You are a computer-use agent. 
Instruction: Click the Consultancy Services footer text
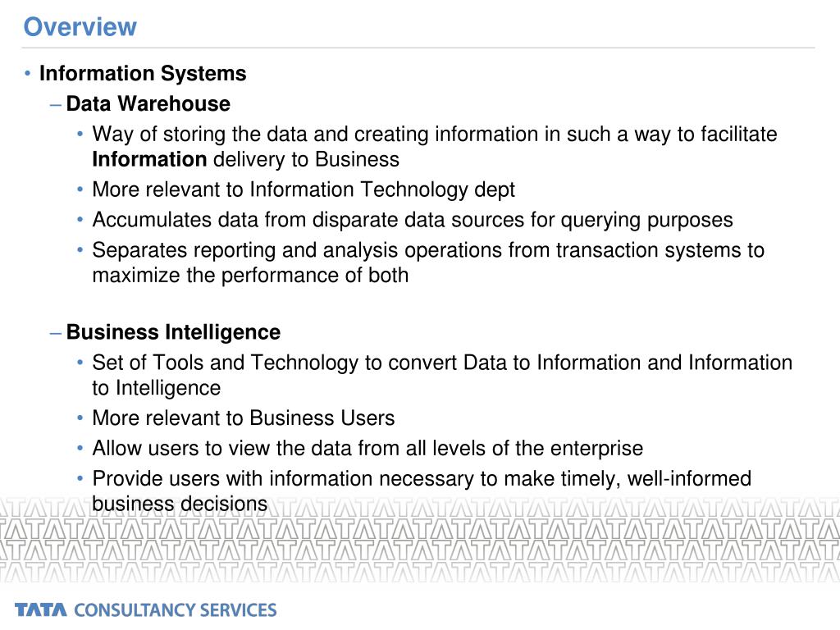176,610
